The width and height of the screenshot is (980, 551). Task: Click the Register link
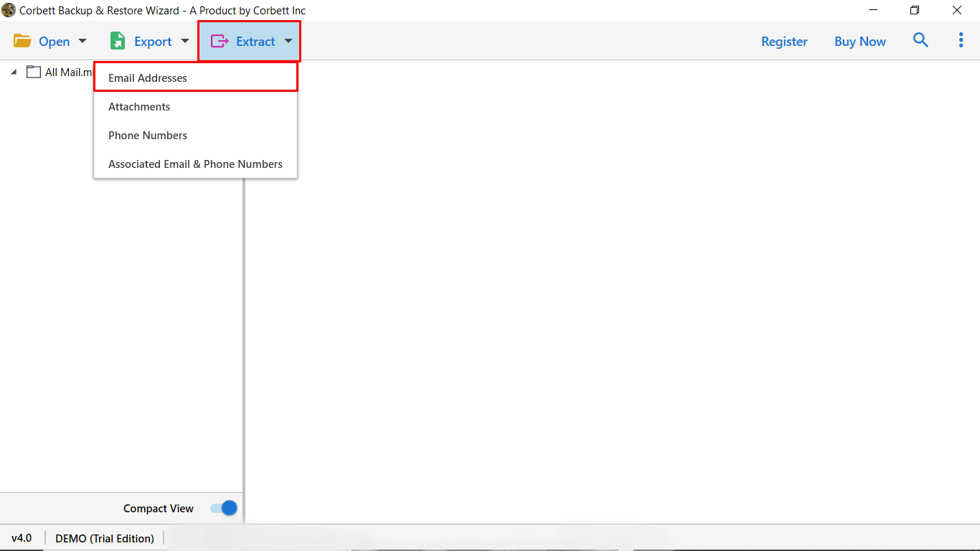point(784,41)
